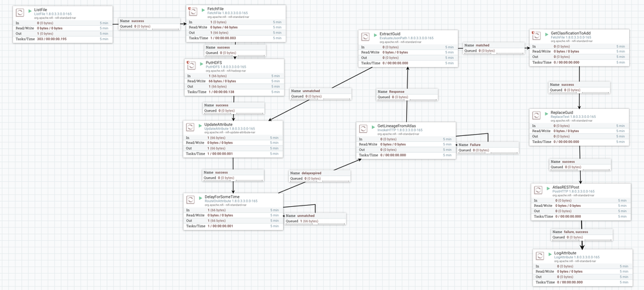Click the 'RouteOnAttribute 1.8.0.3.3.0-165' type text
Viewport: 644px width, 290px height.
click(231, 201)
